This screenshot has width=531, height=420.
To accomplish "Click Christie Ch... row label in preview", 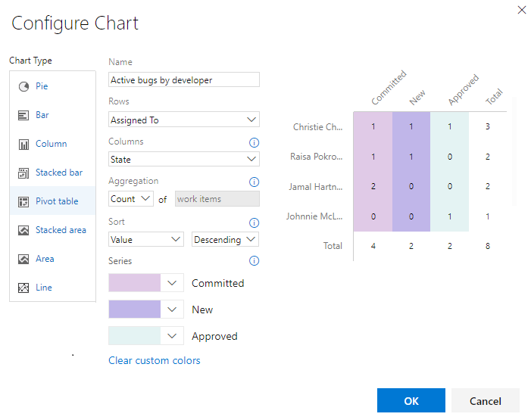I will point(317,127).
